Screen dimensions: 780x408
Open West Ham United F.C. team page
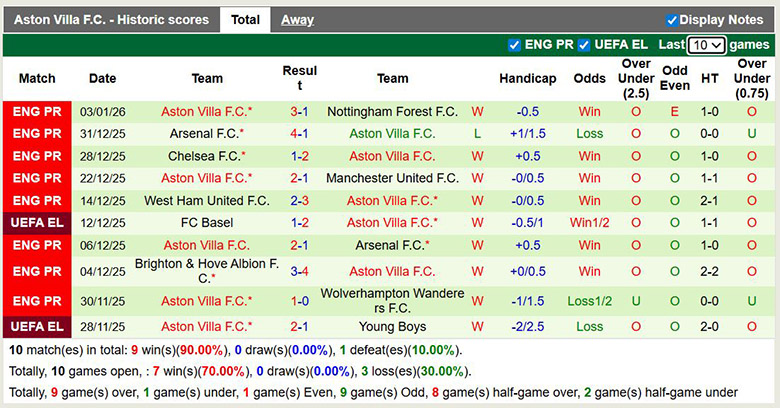[207, 200]
